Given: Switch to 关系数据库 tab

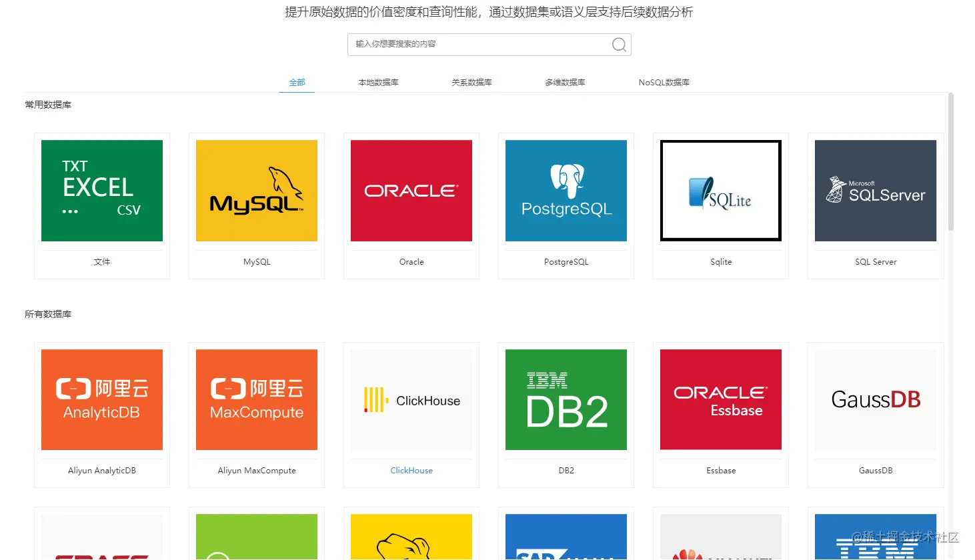Looking at the screenshot, I should pos(471,83).
